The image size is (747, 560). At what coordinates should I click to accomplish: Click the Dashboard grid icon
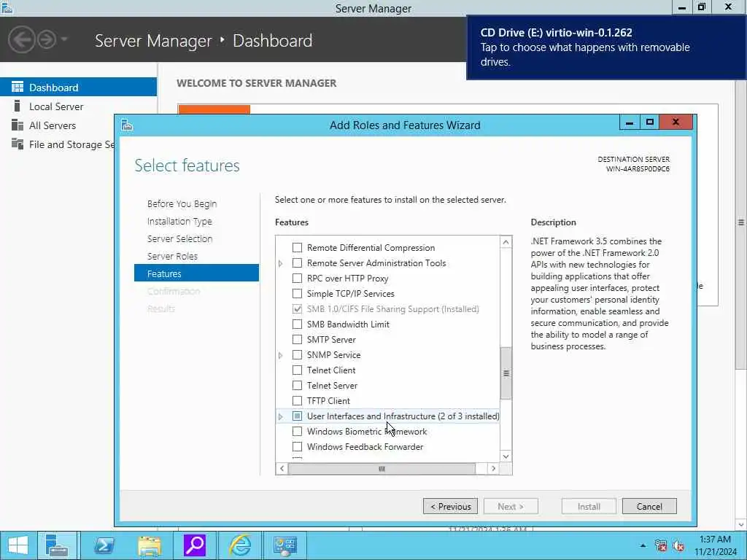(x=18, y=87)
